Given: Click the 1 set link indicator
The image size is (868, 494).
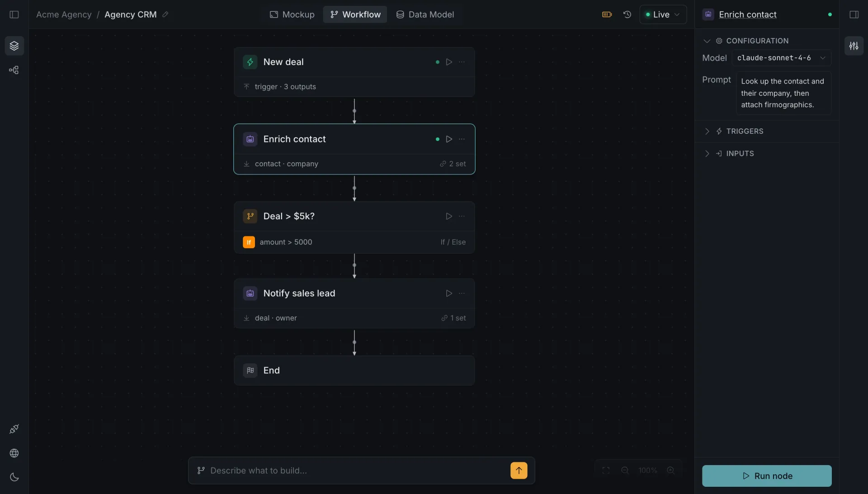Looking at the screenshot, I should click(x=453, y=318).
